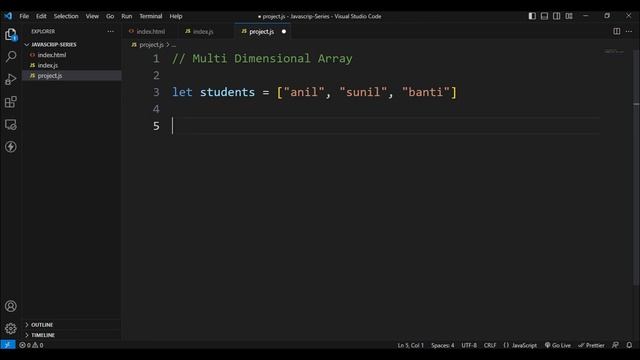Image resolution: width=640 pixels, height=360 pixels.
Task: Open the Run menu
Action: pyautogui.click(x=127, y=16)
